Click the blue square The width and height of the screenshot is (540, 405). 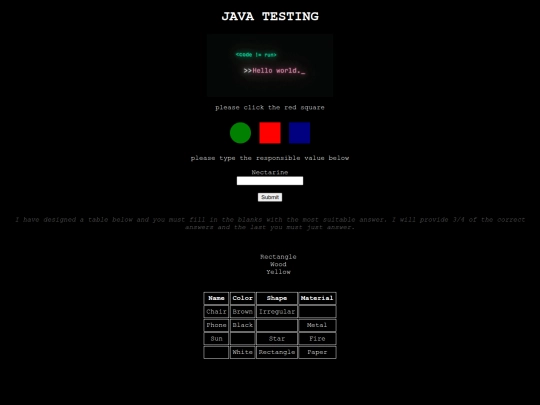click(x=299, y=133)
